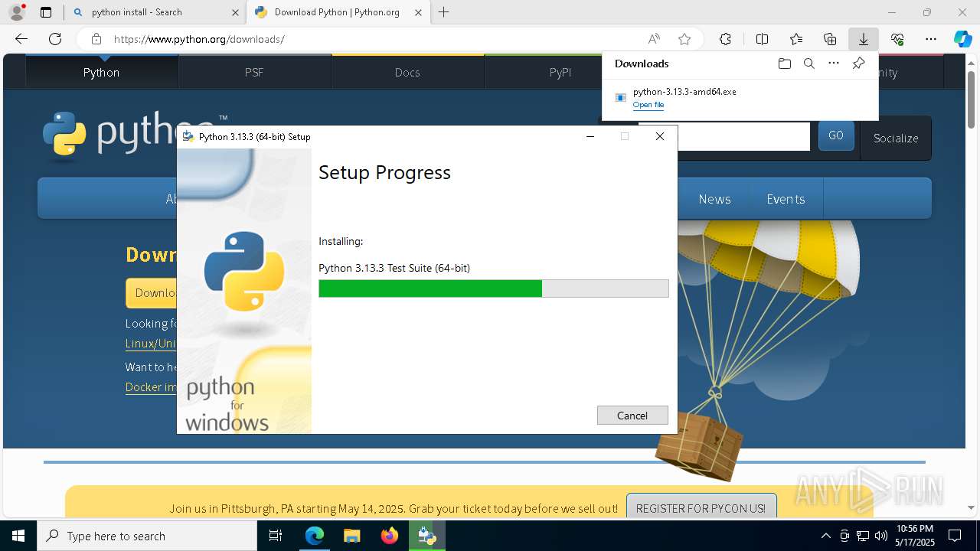Image resolution: width=980 pixels, height=551 pixels.
Task: Open the notification center icon
Action: (x=955, y=536)
